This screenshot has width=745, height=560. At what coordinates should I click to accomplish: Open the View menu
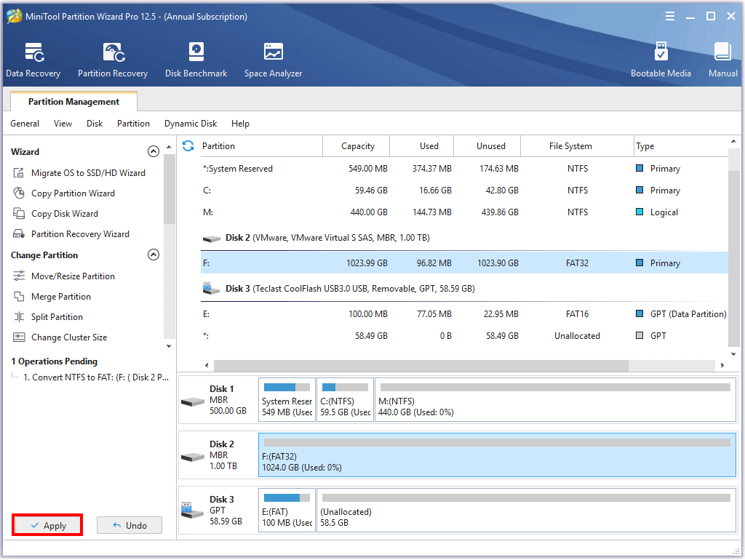tap(63, 124)
